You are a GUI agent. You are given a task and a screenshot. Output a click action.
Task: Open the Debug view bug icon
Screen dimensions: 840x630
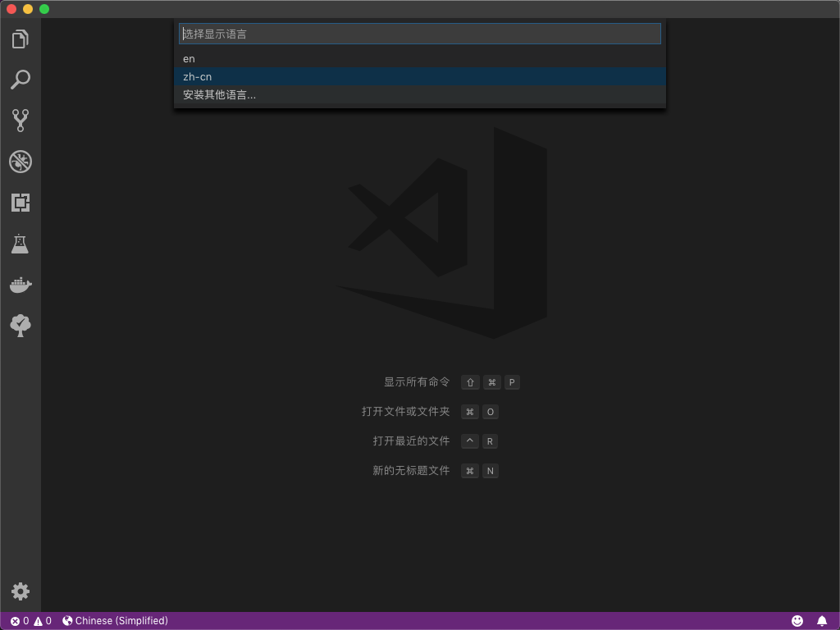click(x=21, y=162)
